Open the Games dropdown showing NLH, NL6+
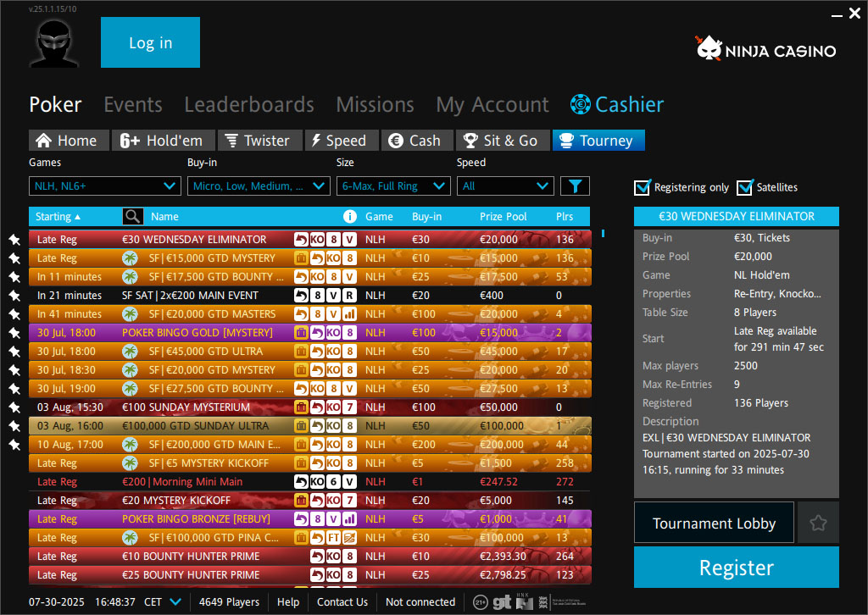 tap(104, 186)
